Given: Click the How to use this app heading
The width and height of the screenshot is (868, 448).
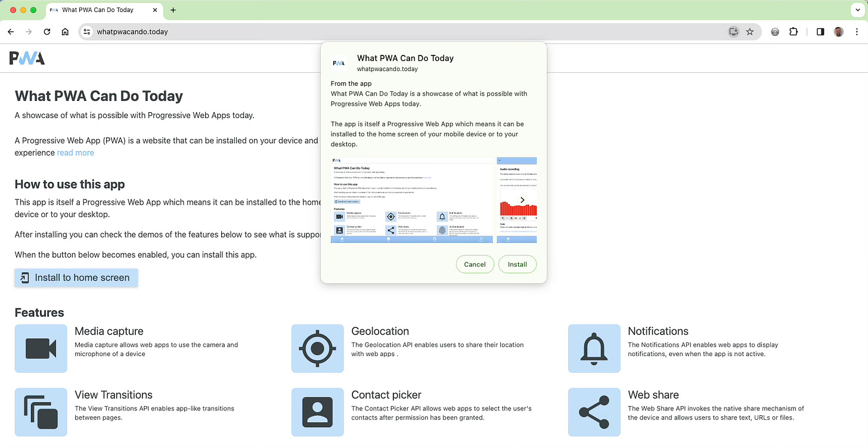Looking at the screenshot, I should point(70,184).
